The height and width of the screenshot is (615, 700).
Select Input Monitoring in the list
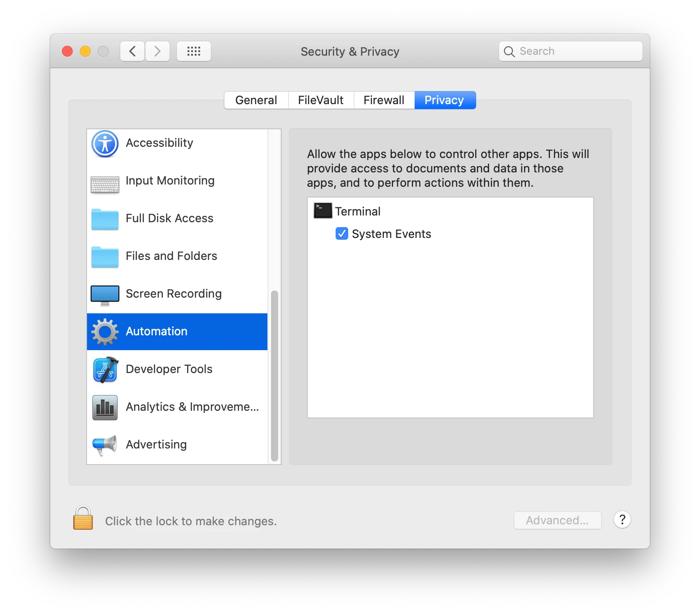[177, 181]
